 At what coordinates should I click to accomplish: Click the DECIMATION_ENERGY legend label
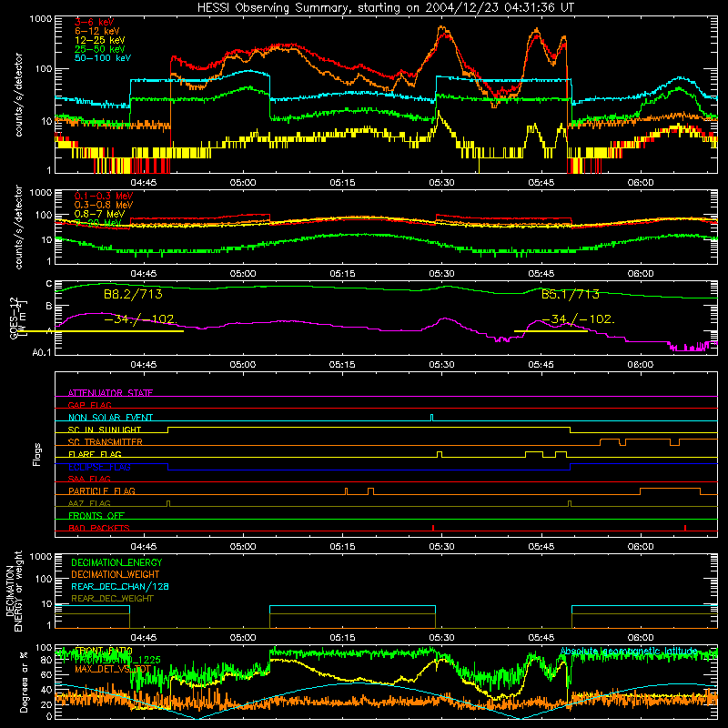click(x=116, y=562)
